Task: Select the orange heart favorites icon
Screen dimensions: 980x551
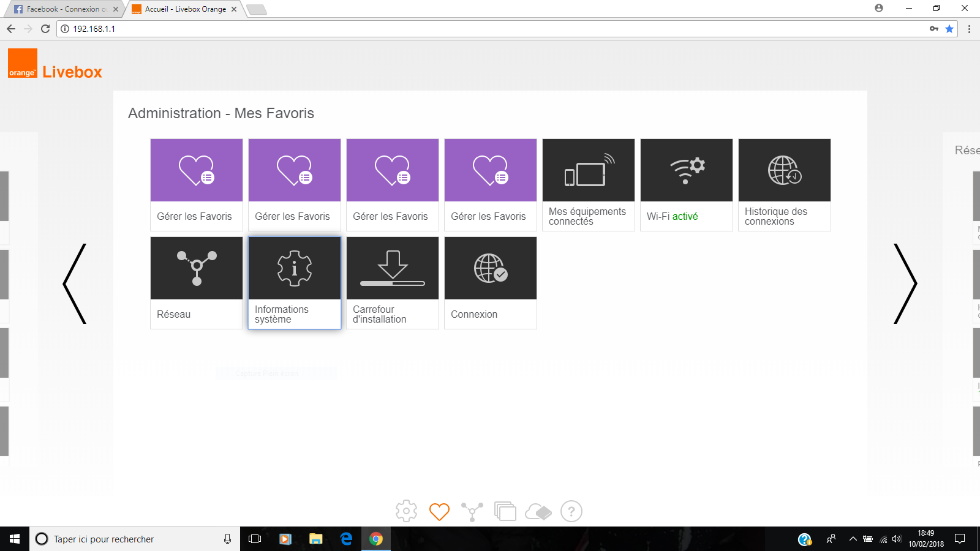Action: pyautogui.click(x=439, y=511)
